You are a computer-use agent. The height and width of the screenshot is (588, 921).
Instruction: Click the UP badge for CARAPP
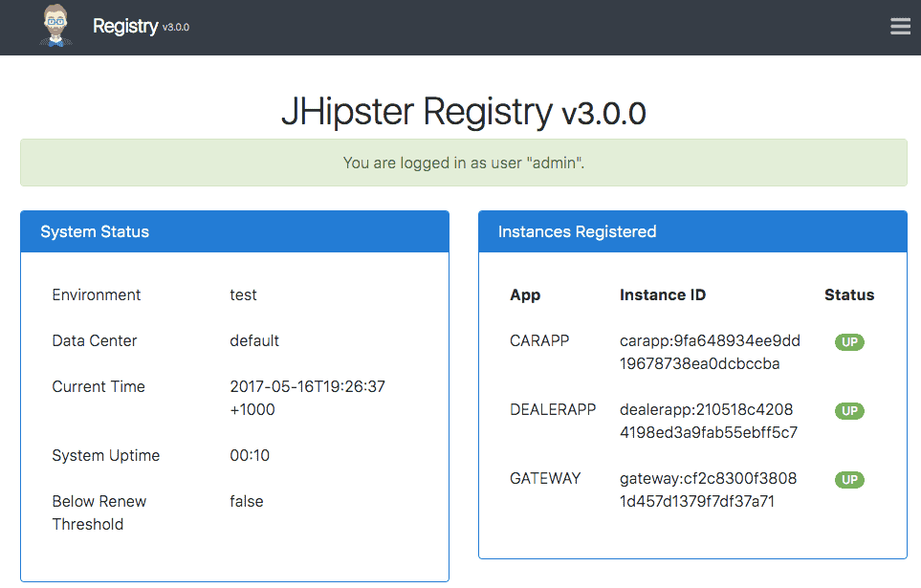849,342
